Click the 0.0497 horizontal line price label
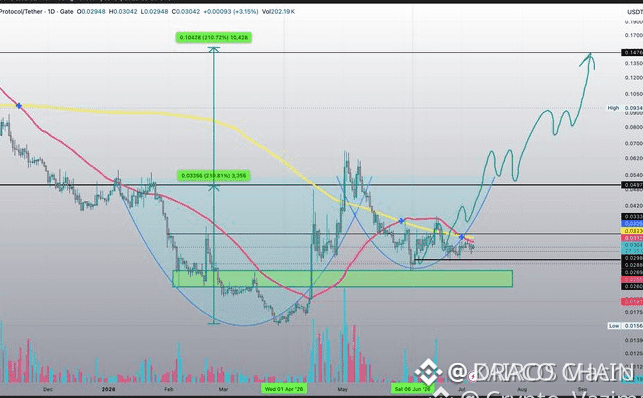 pyautogui.click(x=632, y=185)
